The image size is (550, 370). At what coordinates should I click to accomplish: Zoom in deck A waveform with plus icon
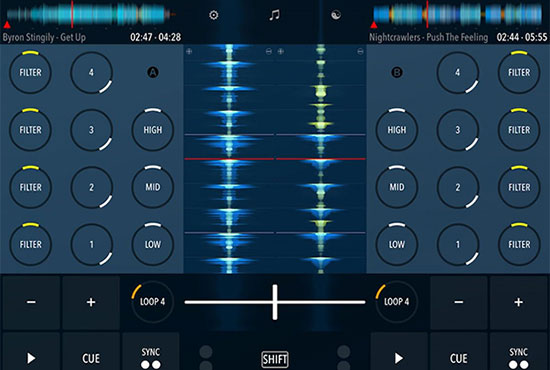[189, 52]
